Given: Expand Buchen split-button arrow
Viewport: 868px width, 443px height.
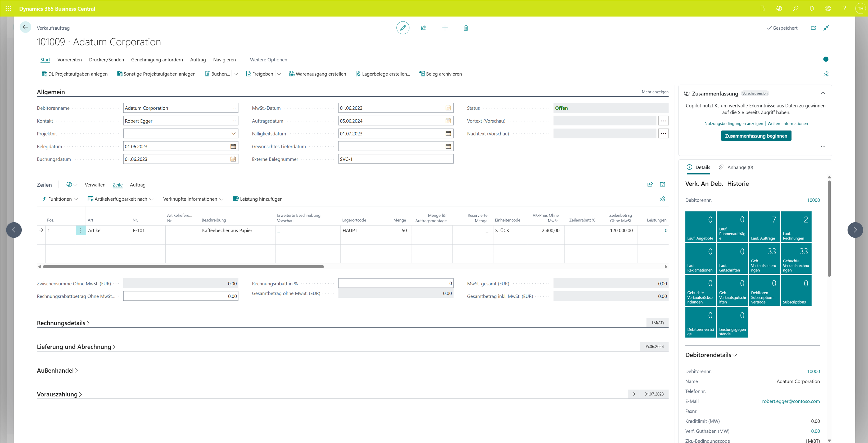Looking at the screenshot, I should point(236,74).
